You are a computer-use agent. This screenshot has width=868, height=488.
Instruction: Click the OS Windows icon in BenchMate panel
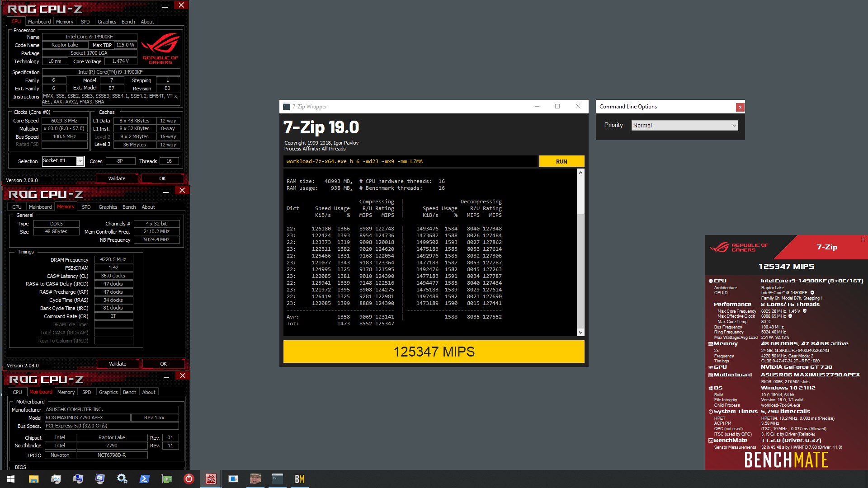(x=711, y=388)
